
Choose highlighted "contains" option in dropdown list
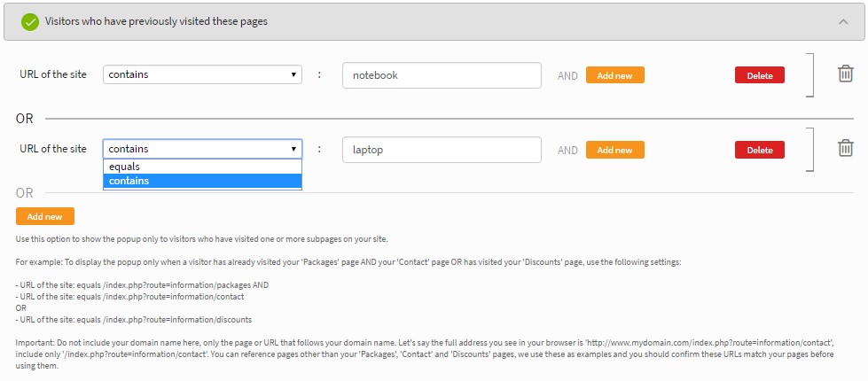[x=203, y=181]
